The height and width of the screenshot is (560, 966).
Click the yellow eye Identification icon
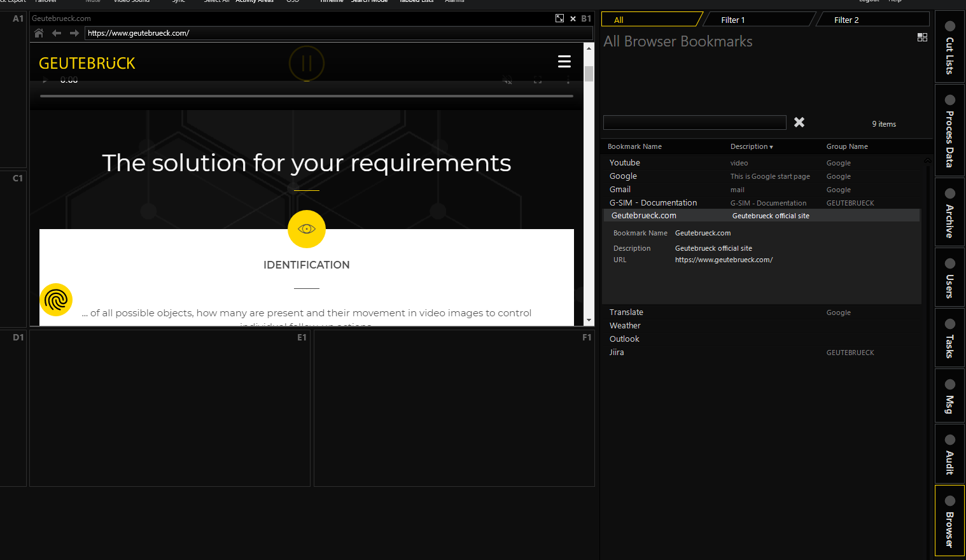click(x=307, y=229)
